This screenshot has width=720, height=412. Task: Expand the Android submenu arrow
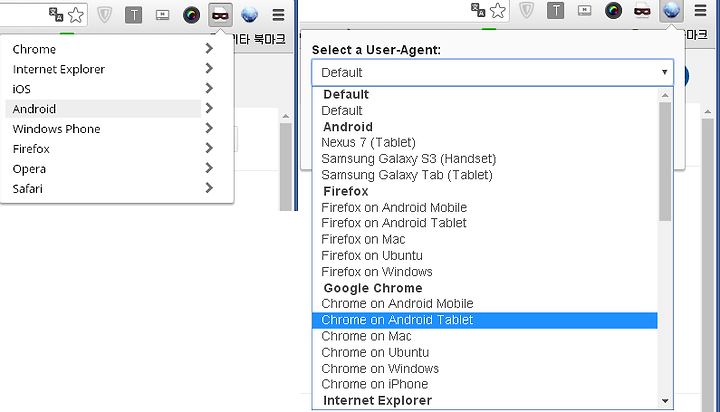coord(209,108)
